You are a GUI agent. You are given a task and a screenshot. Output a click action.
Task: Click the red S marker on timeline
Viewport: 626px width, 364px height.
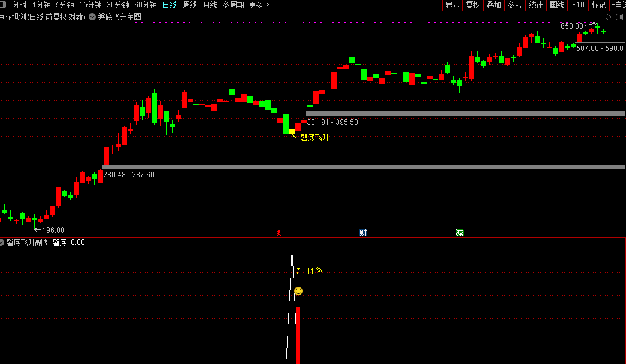pos(279,233)
